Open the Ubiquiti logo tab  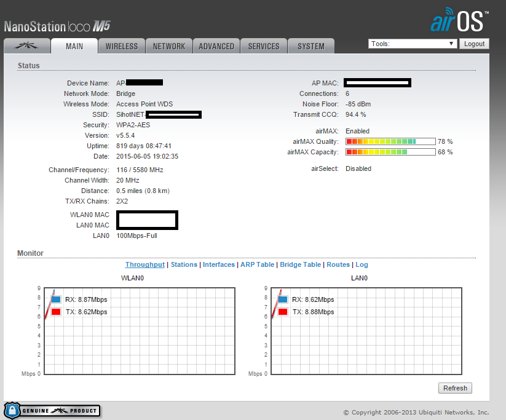(x=26, y=46)
